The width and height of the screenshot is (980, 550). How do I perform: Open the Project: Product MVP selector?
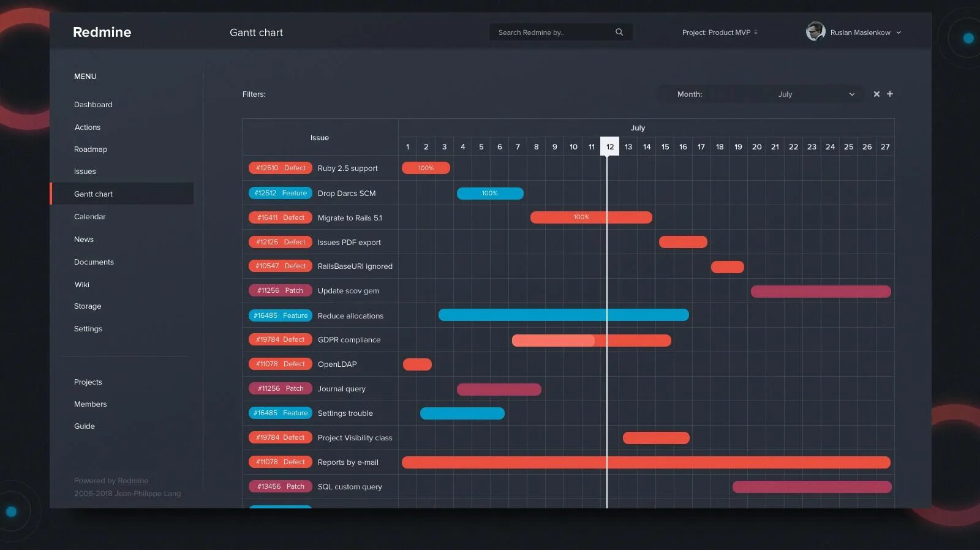720,32
